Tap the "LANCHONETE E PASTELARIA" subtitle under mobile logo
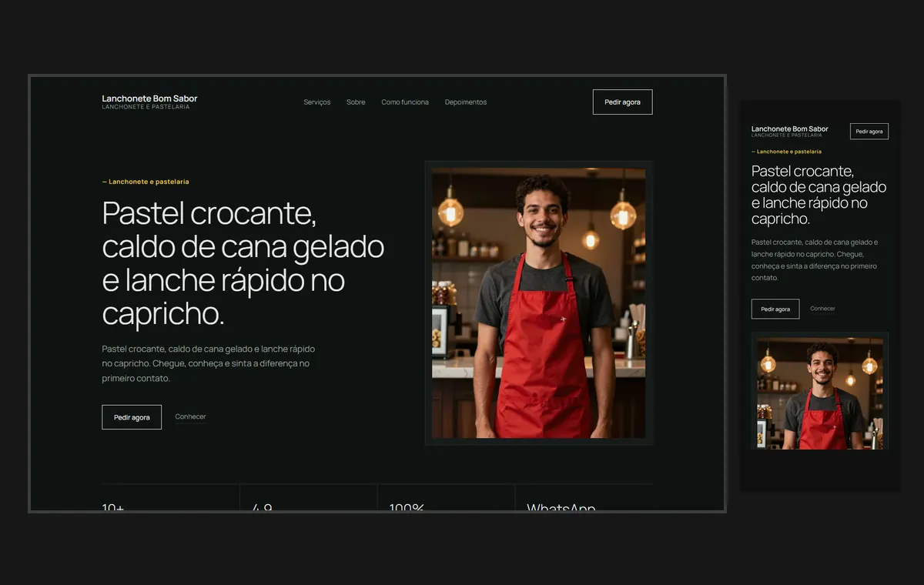Screen dimensions: 924x585 click(787, 135)
